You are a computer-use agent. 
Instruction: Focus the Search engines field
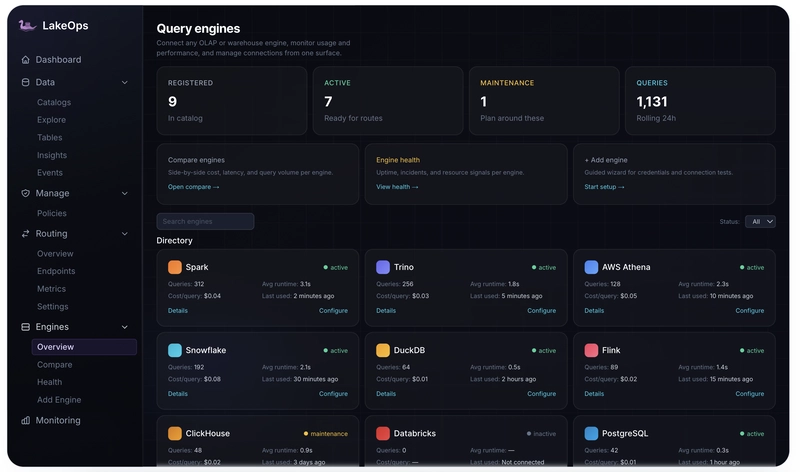click(205, 221)
